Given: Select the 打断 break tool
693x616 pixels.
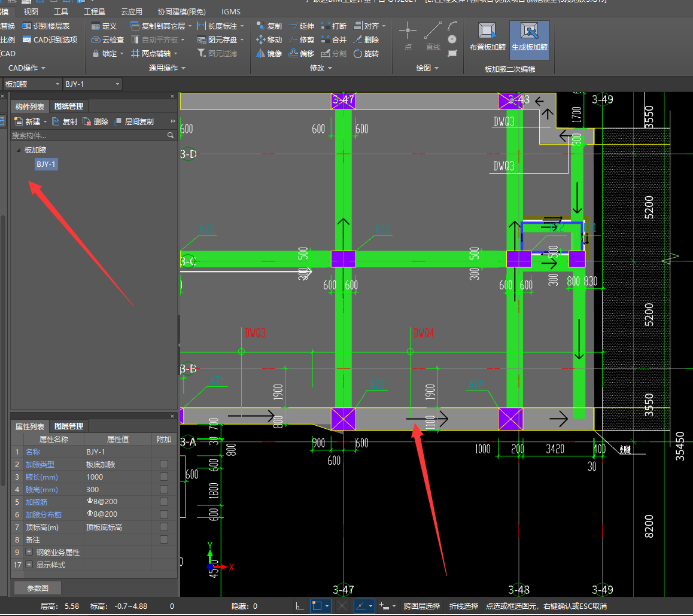Looking at the screenshot, I should pos(334,26).
